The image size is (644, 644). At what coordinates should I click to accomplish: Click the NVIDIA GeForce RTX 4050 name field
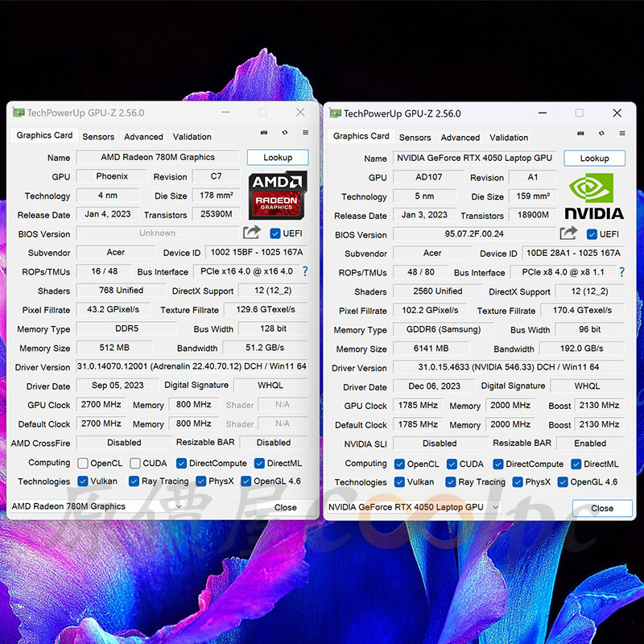pyautogui.click(x=474, y=158)
